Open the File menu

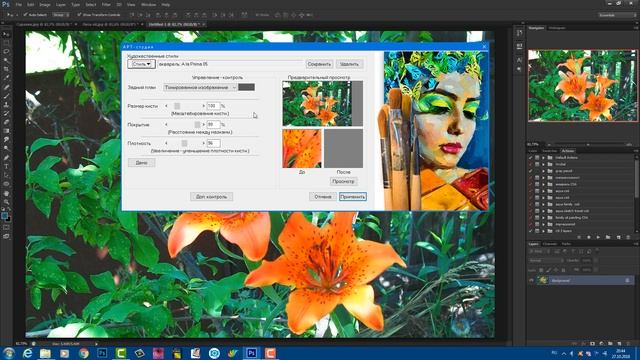tap(19, 4)
